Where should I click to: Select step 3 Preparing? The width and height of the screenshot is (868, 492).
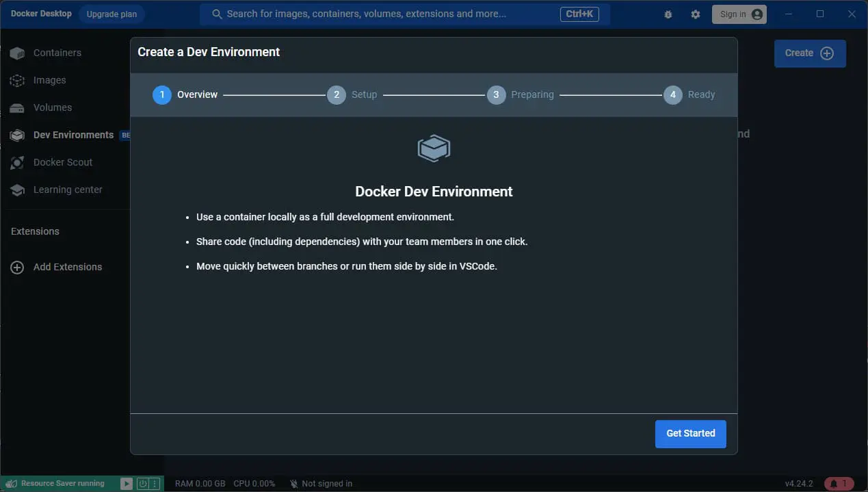click(521, 94)
